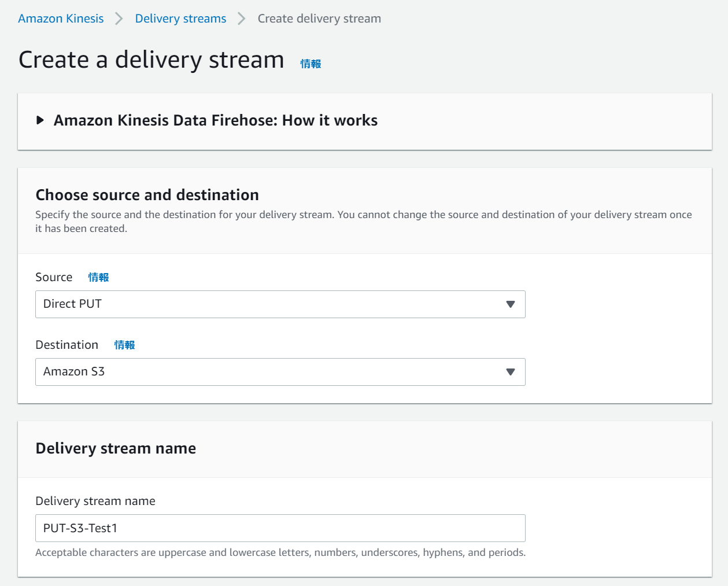
Task: Click the breadcrumb chevron after Amazon Kinesis
Action: [x=119, y=19]
